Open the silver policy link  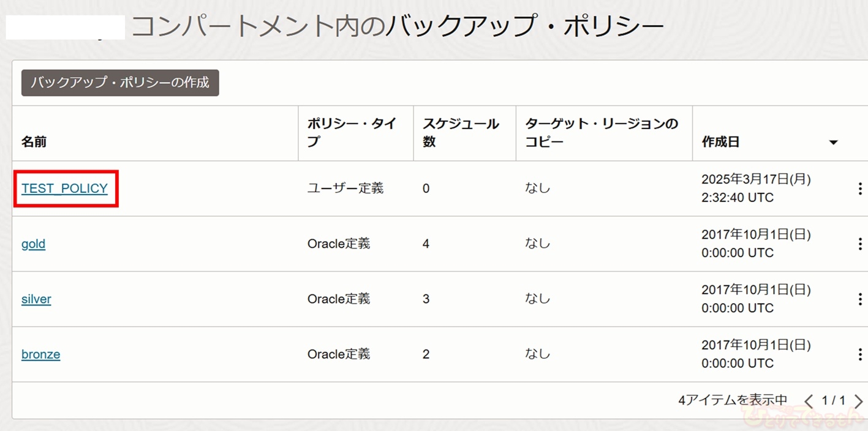pyautogui.click(x=36, y=299)
